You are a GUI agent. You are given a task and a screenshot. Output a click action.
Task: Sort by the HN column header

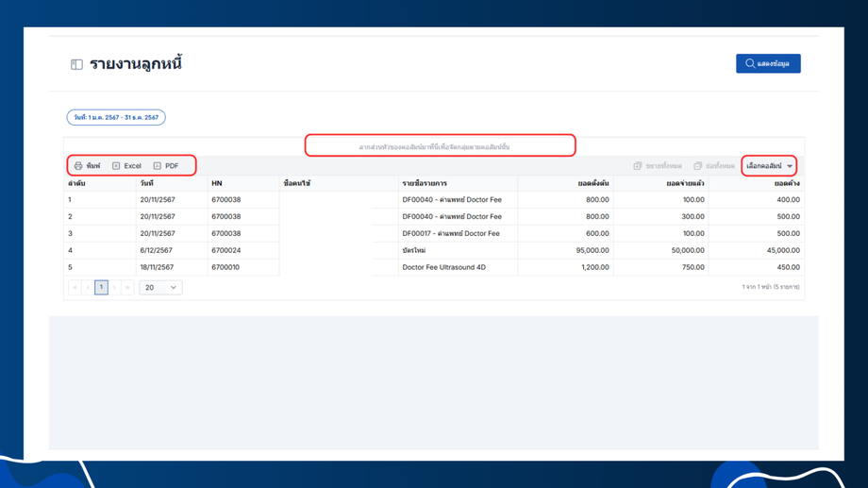(x=243, y=183)
